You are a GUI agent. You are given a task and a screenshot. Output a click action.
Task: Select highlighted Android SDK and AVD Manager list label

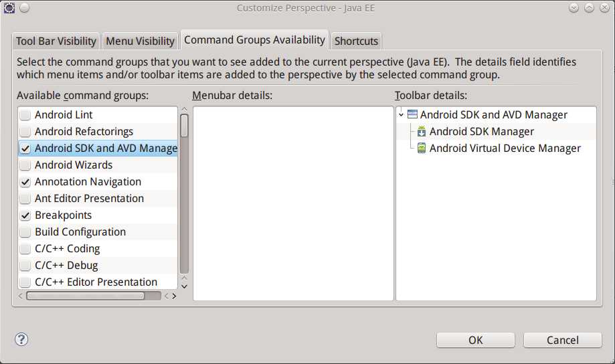tap(106, 149)
